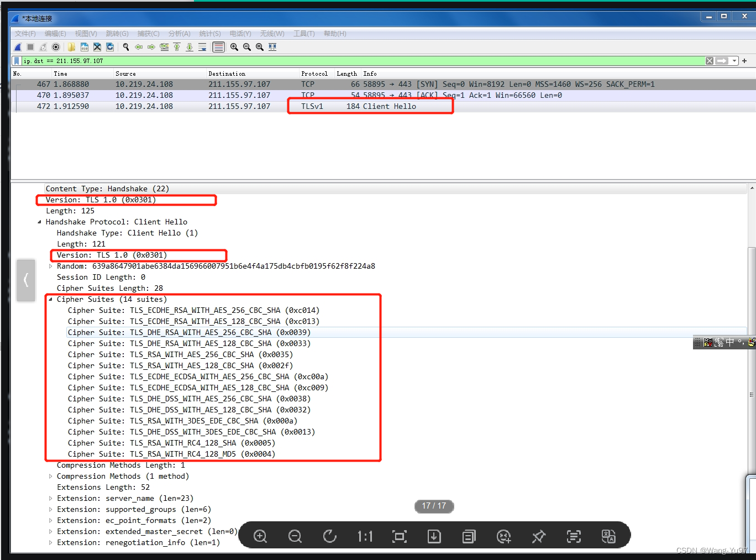Clear the display filter

[710, 61]
